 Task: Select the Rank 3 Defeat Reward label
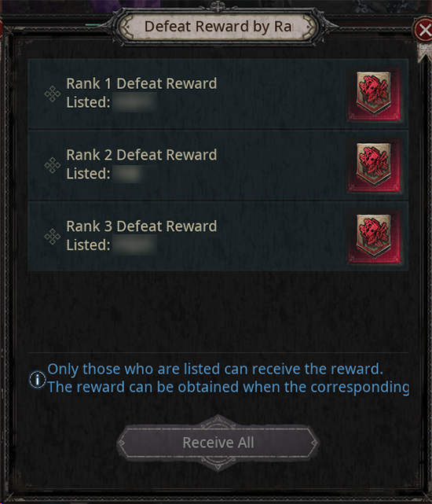click(x=141, y=226)
